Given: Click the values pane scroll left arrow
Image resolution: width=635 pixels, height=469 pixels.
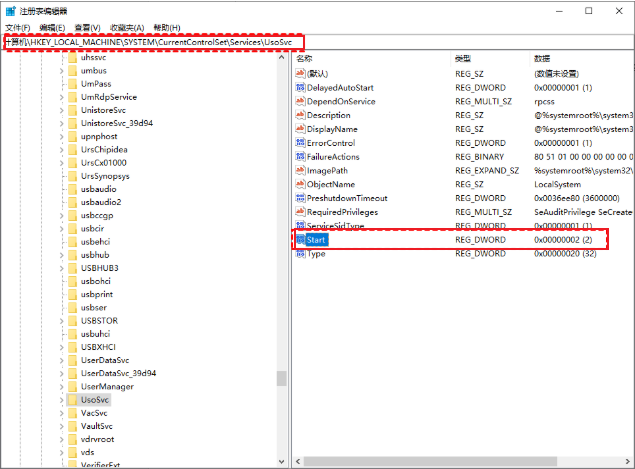Looking at the screenshot, I should (298, 462).
